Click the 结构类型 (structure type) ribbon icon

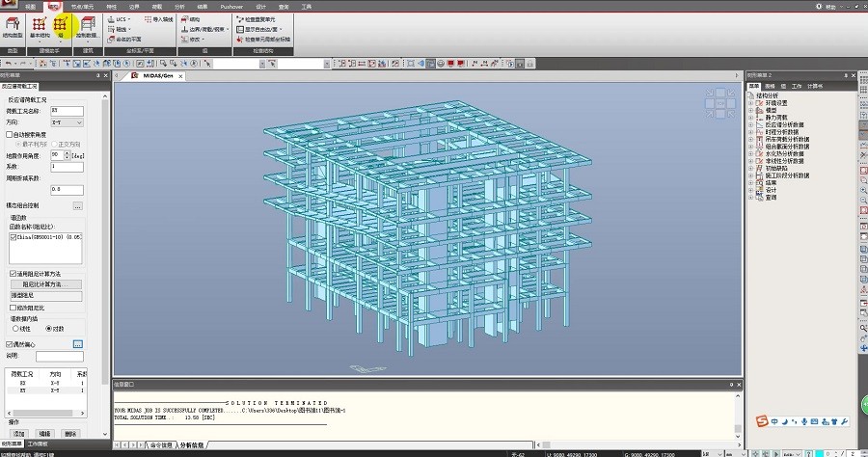[13, 26]
